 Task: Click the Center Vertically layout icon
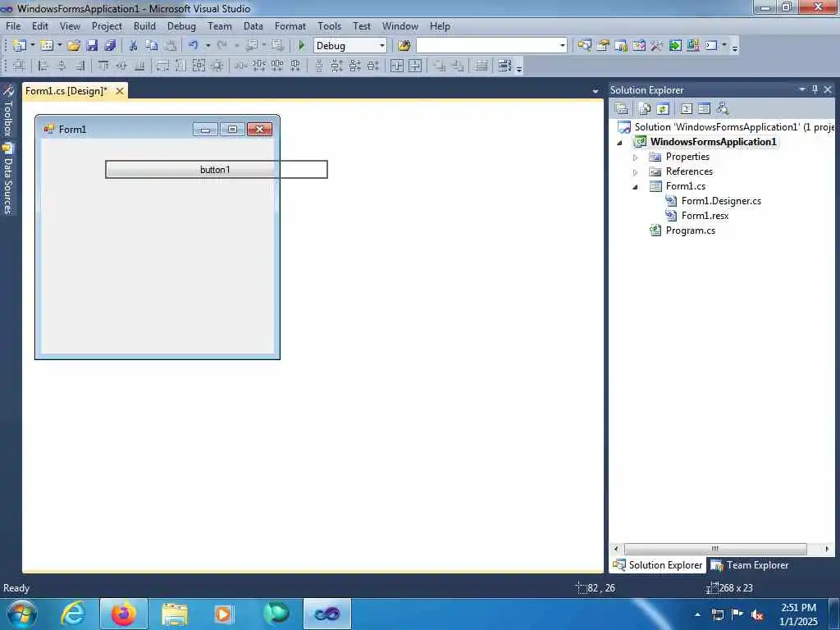pyautogui.click(x=415, y=66)
